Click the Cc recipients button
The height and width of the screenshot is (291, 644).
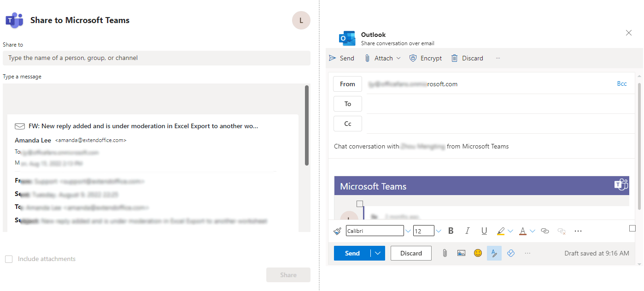[347, 124]
